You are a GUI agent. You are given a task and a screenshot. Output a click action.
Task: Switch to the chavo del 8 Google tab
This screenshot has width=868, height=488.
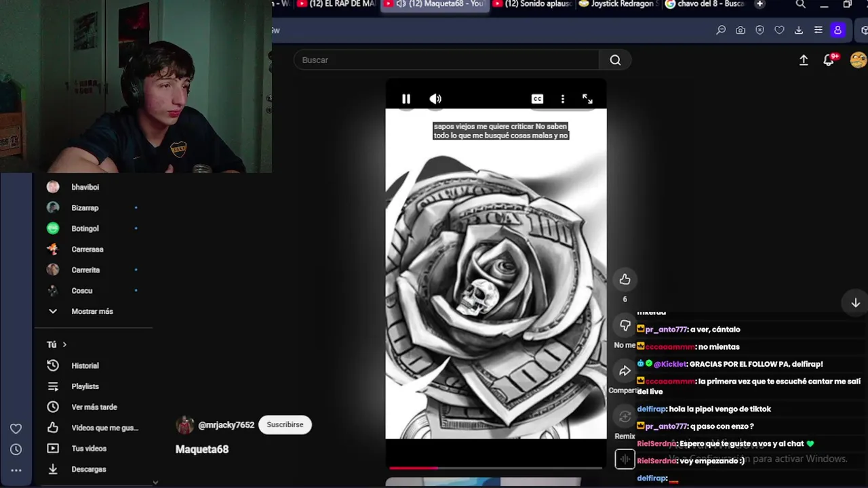click(x=705, y=4)
